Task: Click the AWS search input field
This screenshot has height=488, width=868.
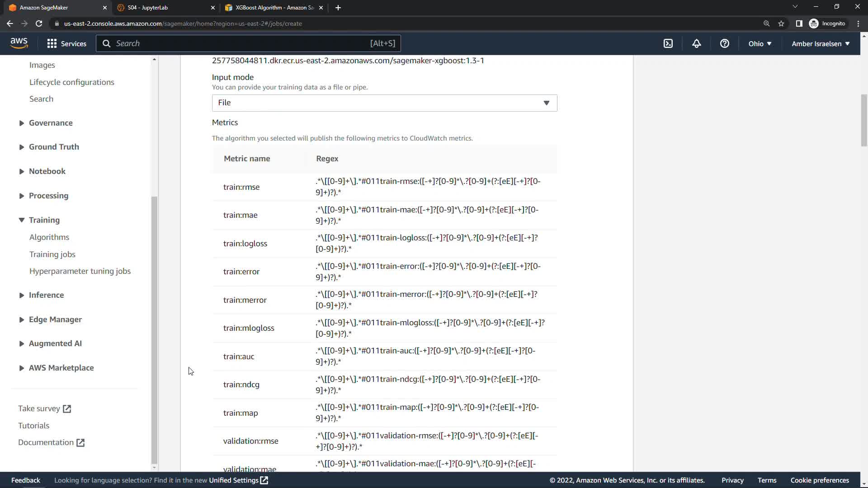Action: [240, 43]
